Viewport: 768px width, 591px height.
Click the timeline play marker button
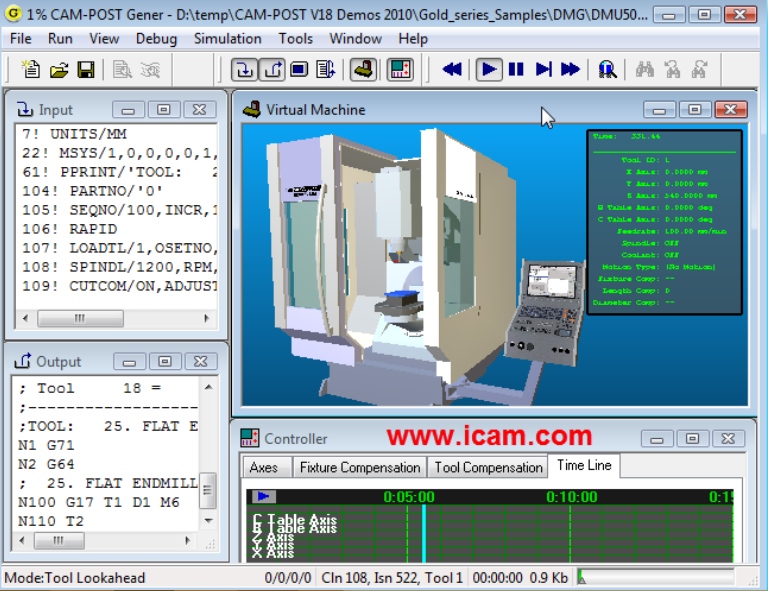264,496
